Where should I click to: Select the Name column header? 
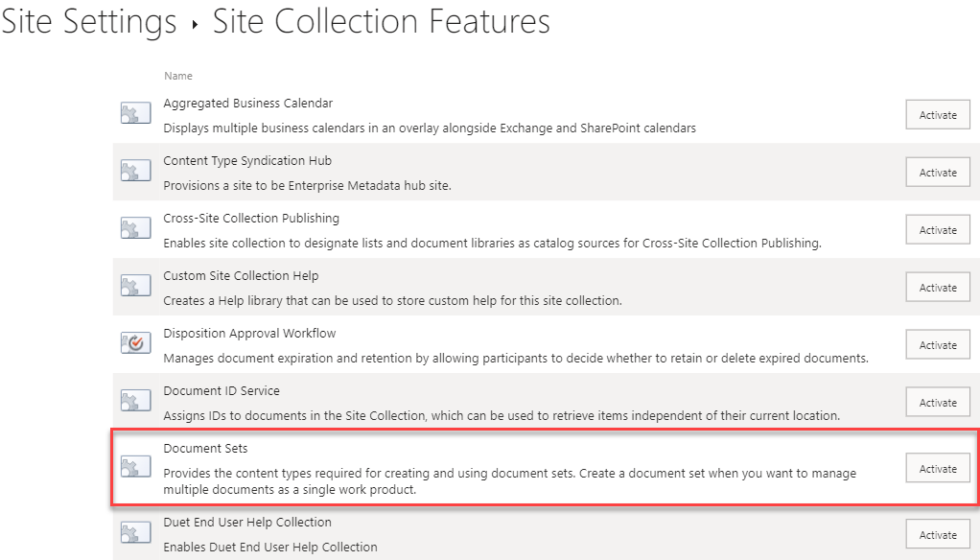[178, 76]
